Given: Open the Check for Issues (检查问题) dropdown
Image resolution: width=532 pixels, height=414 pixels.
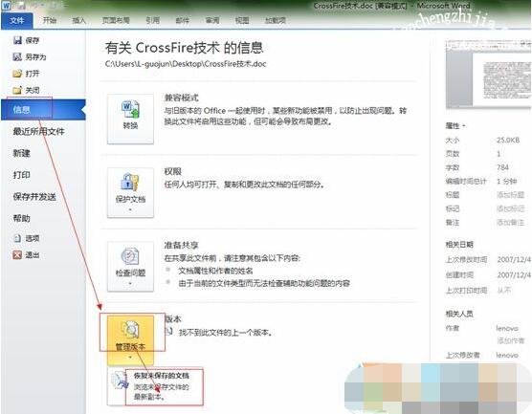Looking at the screenshot, I should tap(130, 267).
